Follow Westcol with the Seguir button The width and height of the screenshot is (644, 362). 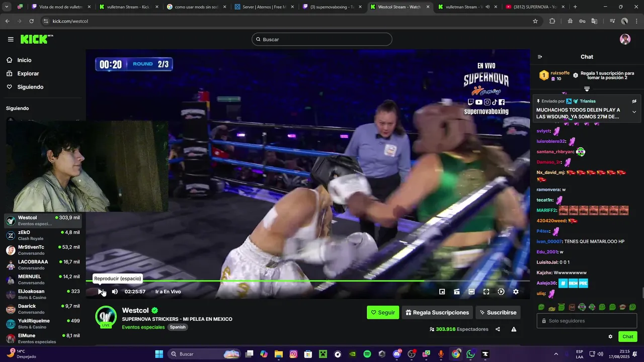click(x=383, y=312)
